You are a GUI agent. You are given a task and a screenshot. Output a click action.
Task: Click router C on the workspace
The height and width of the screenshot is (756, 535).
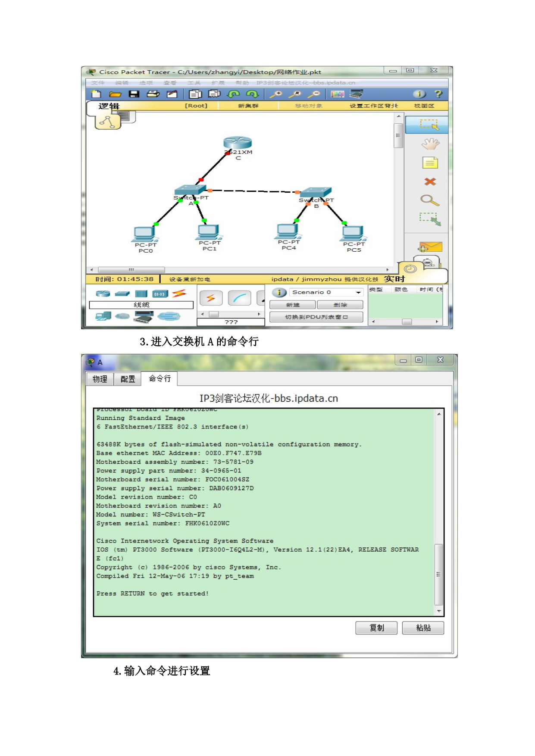pos(238,143)
